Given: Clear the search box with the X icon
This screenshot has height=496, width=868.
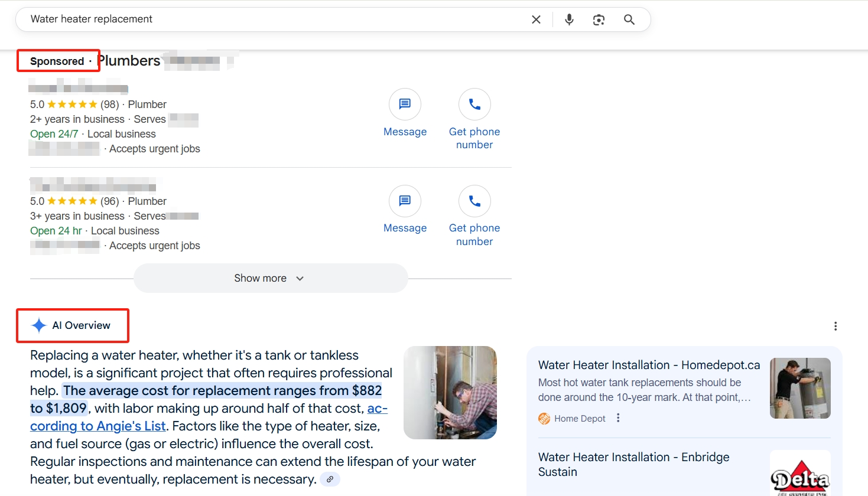Looking at the screenshot, I should pos(536,19).
